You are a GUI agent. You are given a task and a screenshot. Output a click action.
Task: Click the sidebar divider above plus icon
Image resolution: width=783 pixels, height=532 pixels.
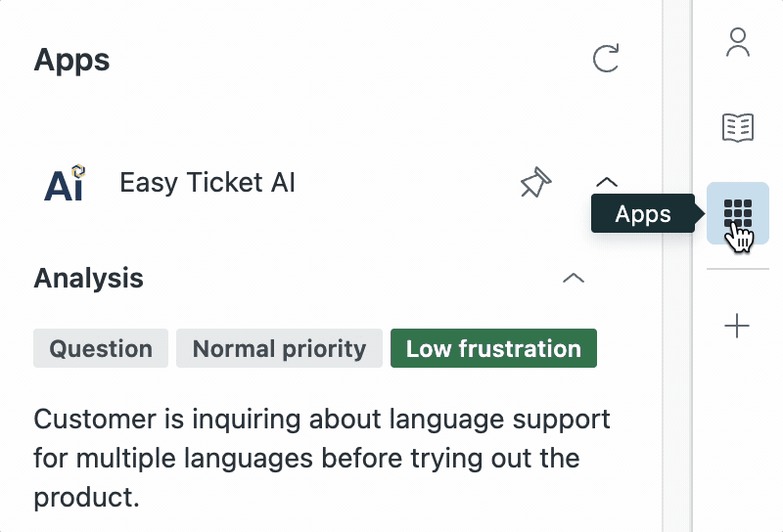pos(738,269)
